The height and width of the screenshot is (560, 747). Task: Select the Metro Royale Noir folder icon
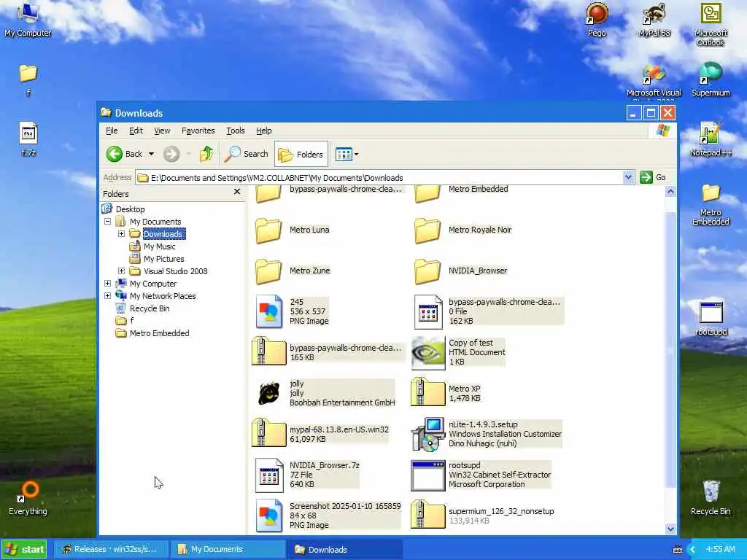[427, 230]
